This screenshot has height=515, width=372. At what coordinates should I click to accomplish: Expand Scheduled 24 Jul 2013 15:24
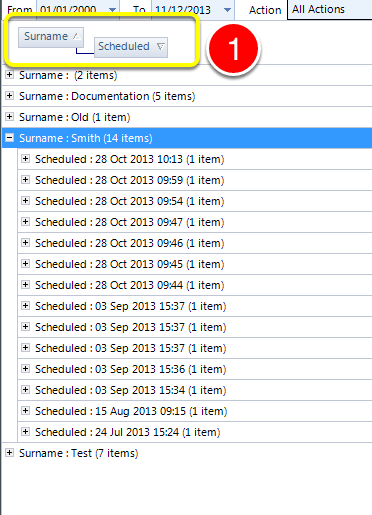(x=25, y=432)
